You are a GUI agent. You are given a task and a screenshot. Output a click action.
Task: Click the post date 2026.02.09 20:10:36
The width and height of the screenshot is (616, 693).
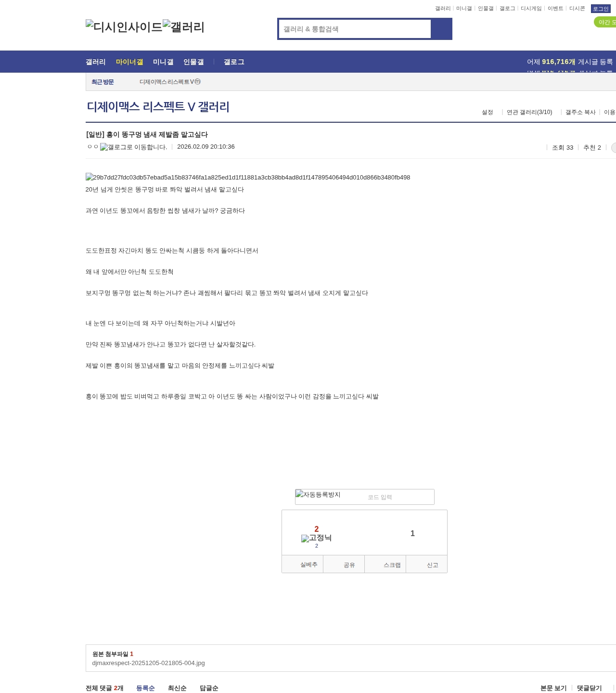click(x=206, y=147)
